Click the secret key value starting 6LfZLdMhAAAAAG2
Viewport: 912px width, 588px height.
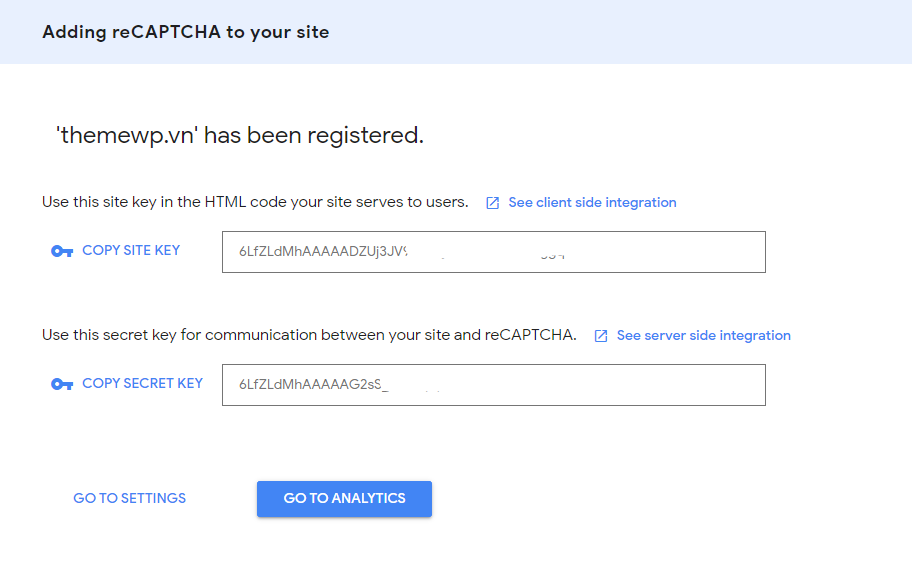(312, 385)
